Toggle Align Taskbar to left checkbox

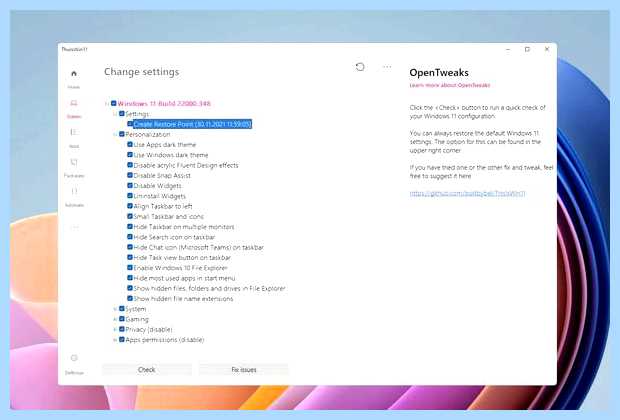(x=130, y=206)
